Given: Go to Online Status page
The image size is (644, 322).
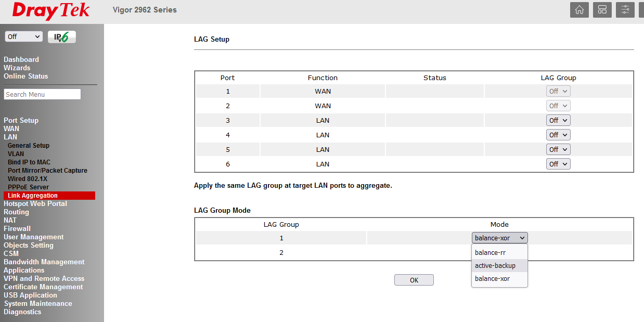Looking at the screenshot, I should point(25,76).
